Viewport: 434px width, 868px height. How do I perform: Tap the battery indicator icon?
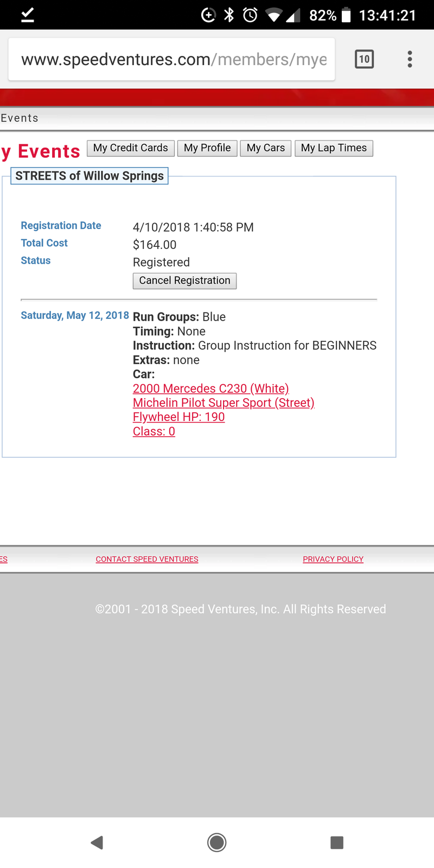click(346, 15)
